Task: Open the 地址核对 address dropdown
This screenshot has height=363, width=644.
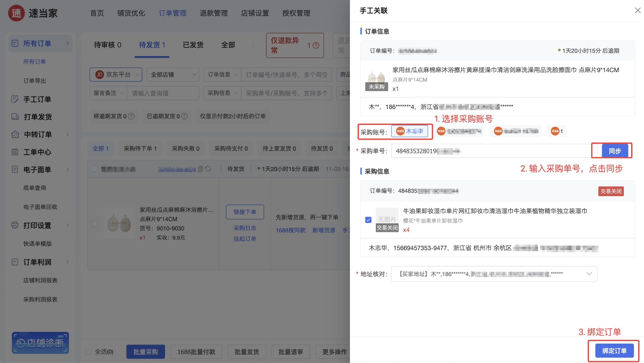Action: pyautogui.click(x=494, y=274)
